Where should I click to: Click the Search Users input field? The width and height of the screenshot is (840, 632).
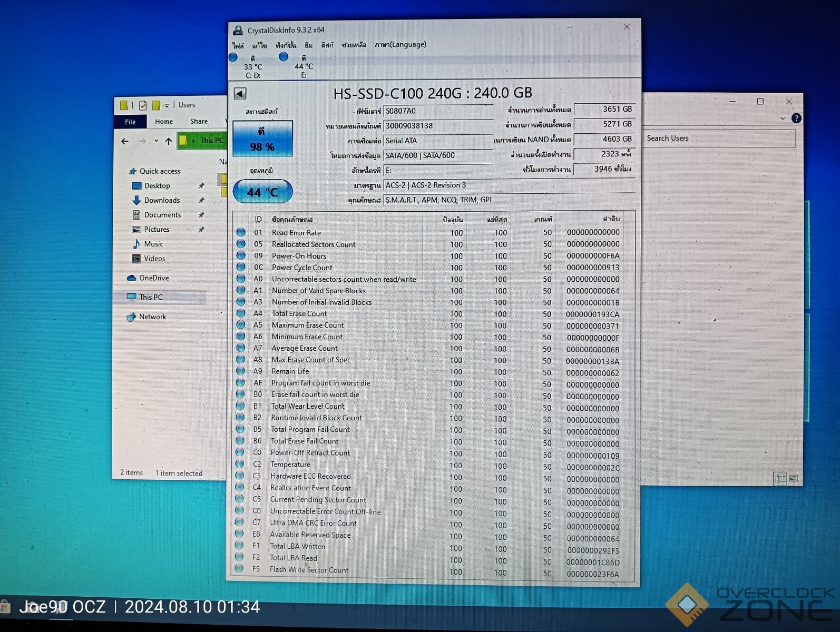(x=718, y=139)
